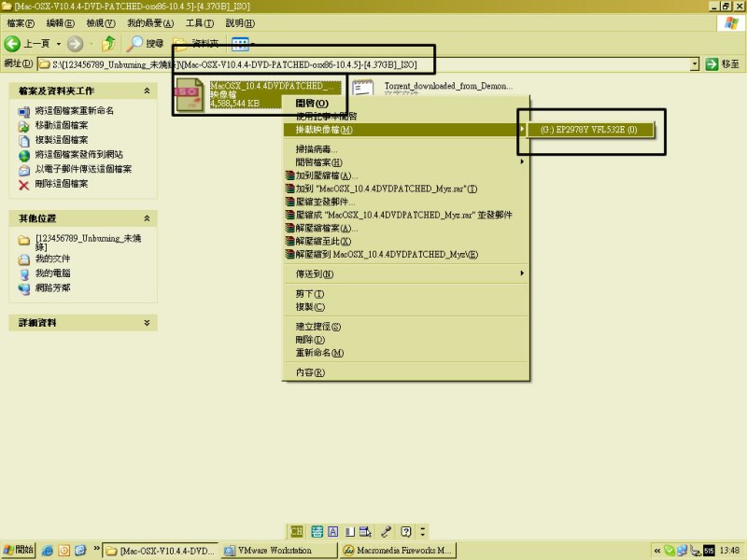Click the Go (移至) button
Screen dimensions: 747x560
pos(723,64)
